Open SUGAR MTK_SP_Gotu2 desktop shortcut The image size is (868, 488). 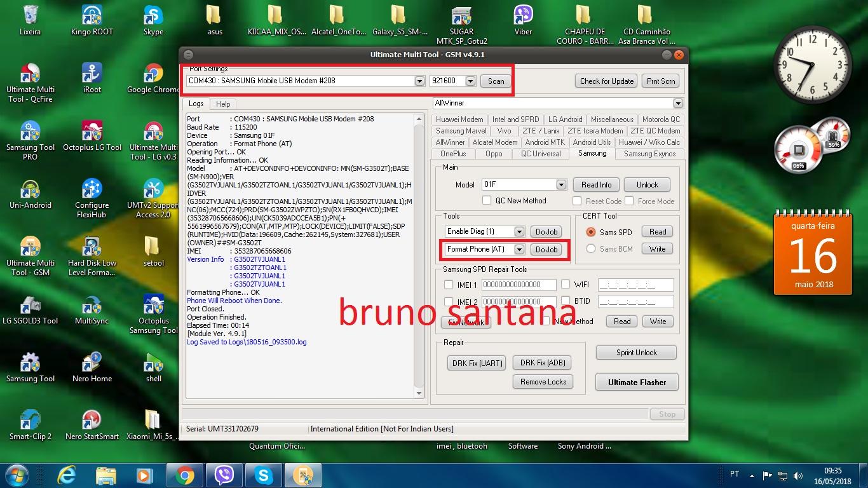click(461, 25)
